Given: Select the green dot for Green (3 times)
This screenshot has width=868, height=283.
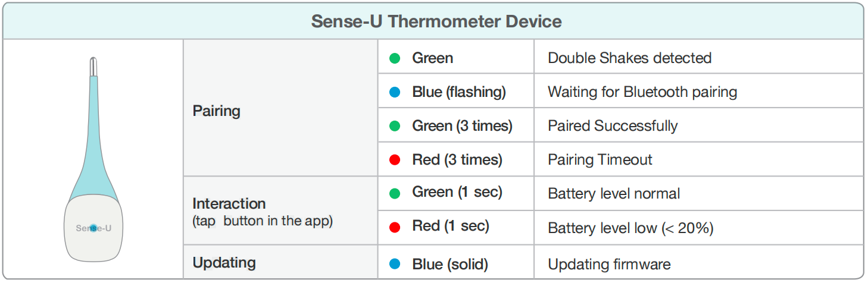Looking at the screenshot, I should [394, 126].
